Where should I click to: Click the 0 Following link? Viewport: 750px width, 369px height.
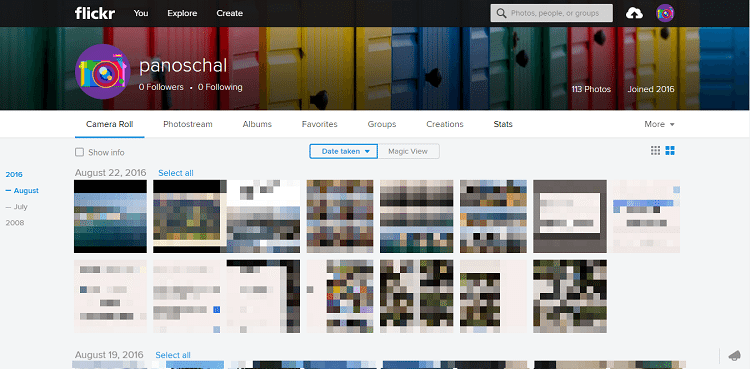tap(220, 87)
